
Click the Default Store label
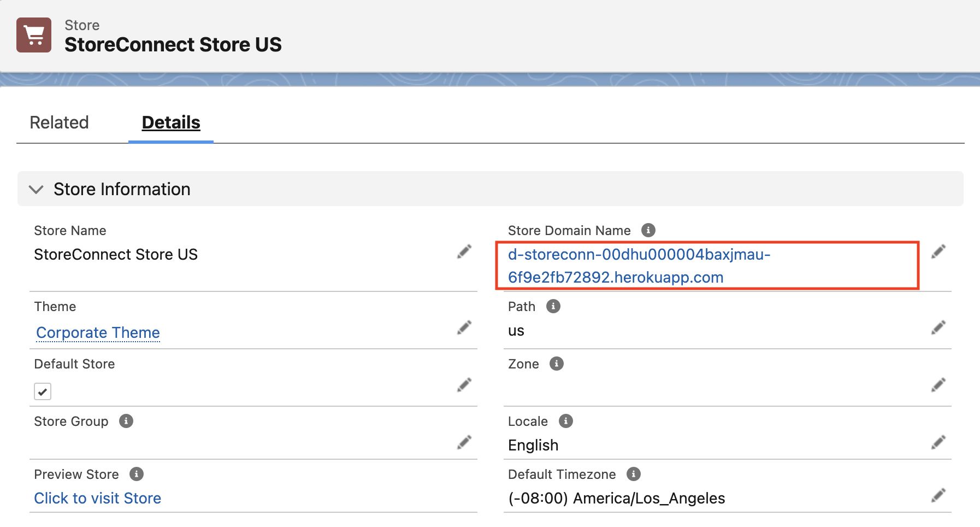74,364
